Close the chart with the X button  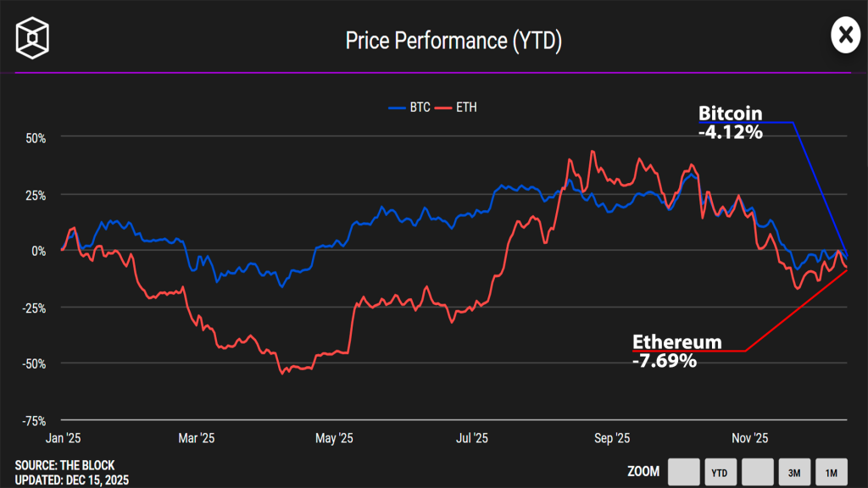(844, 36)
